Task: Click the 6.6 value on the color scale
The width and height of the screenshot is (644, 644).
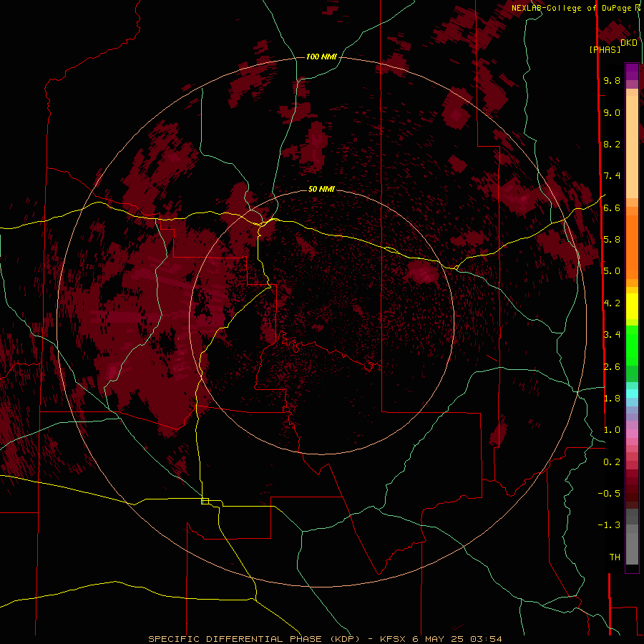Action: 612,208
